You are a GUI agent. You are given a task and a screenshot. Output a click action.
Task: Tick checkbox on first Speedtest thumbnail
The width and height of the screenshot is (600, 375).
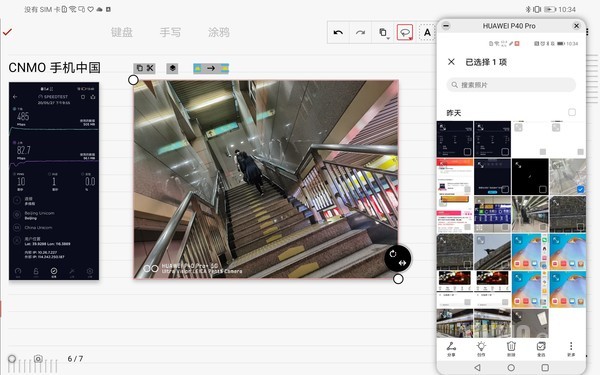coord(467,152)
